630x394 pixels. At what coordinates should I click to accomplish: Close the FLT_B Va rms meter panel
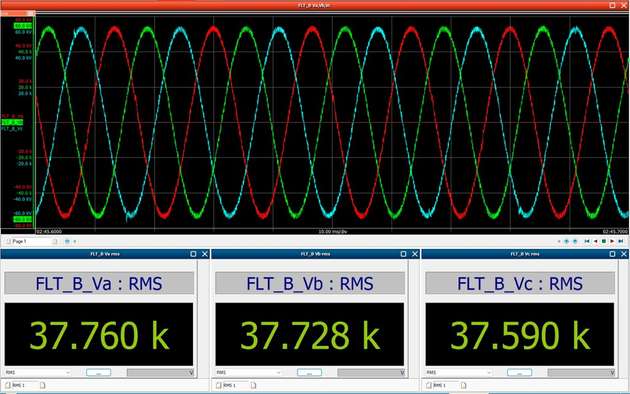[x=205, y=254]
